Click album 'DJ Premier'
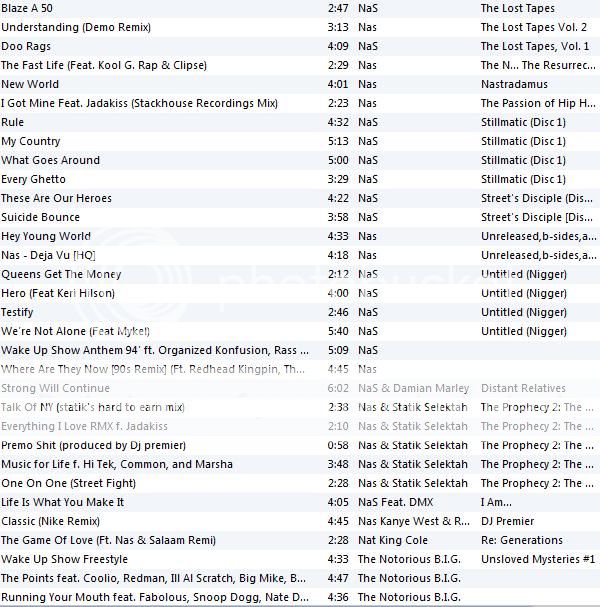 click(507, 520)
